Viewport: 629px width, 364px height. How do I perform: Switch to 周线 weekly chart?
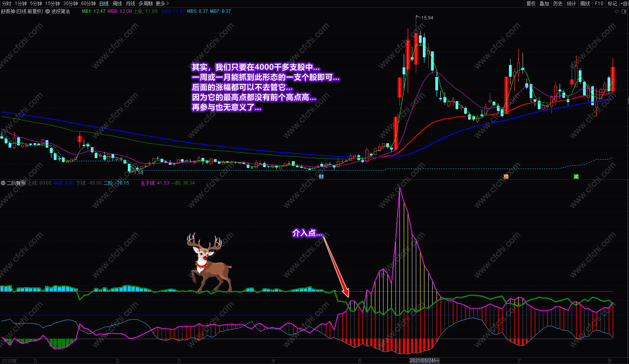click(117, 4)
